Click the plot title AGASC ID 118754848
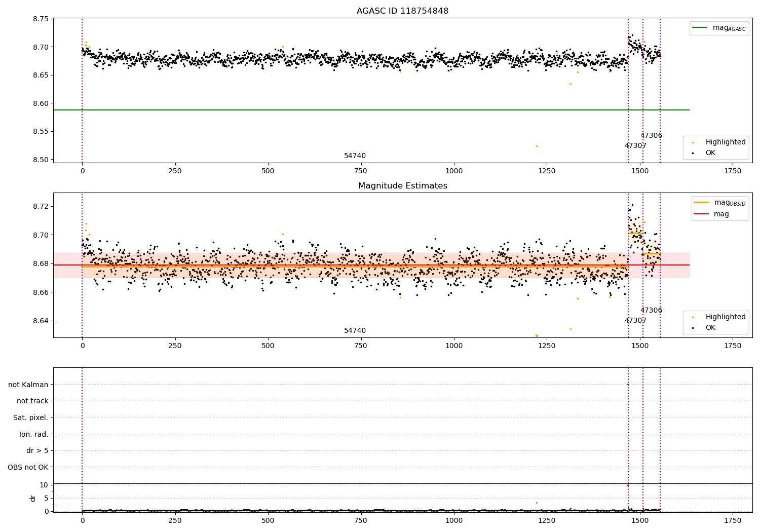This screenshot has height=532, width=760. click(x=402, y=11)
